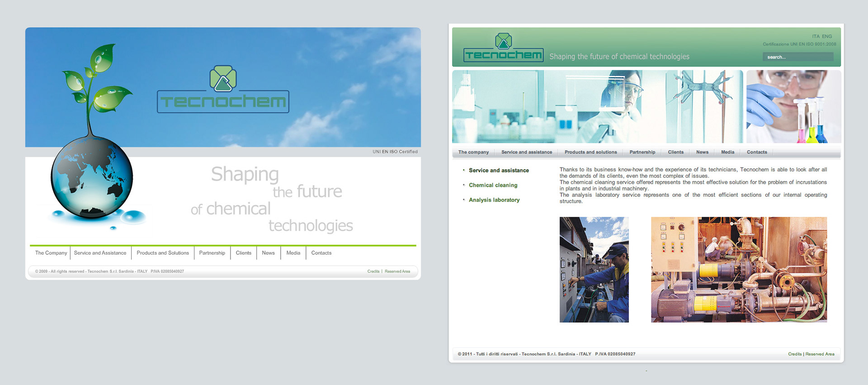Open News in the left homepage menu

click(x=269, y=253)
